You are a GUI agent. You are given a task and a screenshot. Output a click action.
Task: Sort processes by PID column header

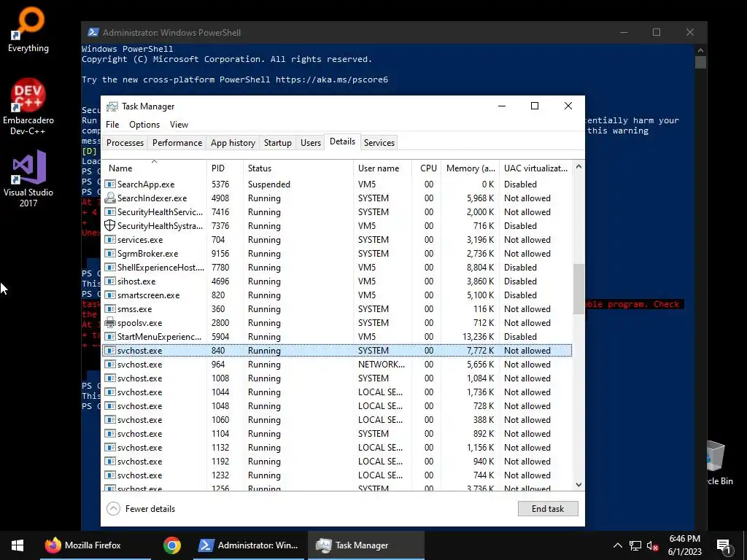225,168
